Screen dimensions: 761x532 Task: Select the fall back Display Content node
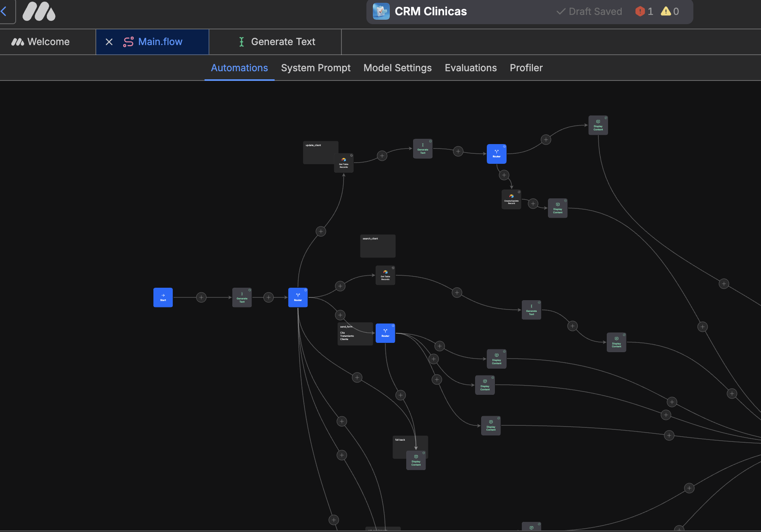[x=416, y=460]
